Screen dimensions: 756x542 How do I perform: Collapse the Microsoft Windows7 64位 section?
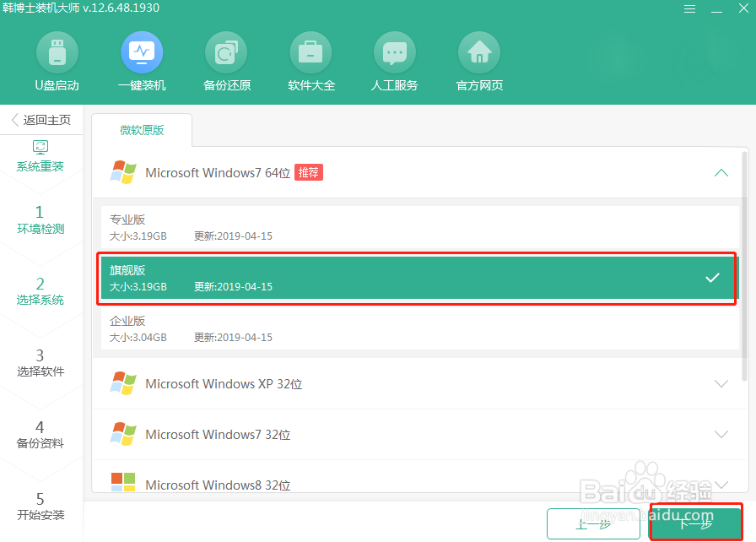721,172
